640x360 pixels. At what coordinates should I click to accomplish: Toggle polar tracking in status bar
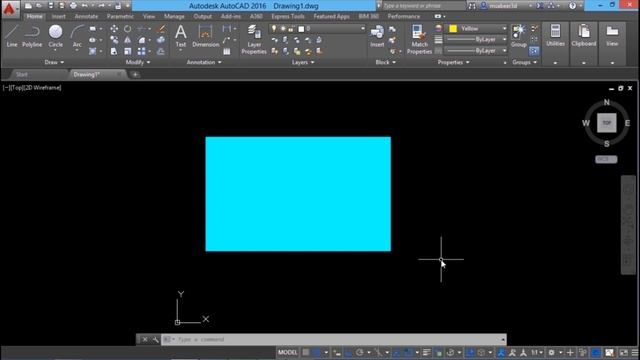point(360,352)
